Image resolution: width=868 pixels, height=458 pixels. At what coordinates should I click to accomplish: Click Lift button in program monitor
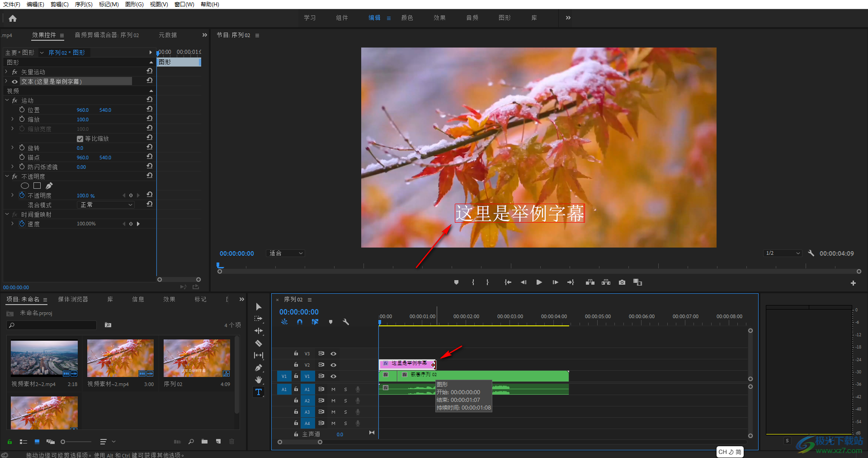(590, 282)
